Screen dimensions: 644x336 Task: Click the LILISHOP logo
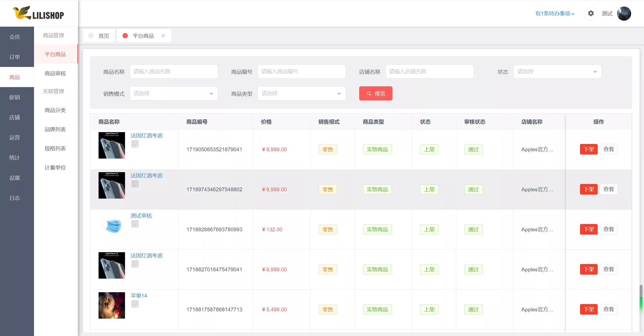click(39, 13)
